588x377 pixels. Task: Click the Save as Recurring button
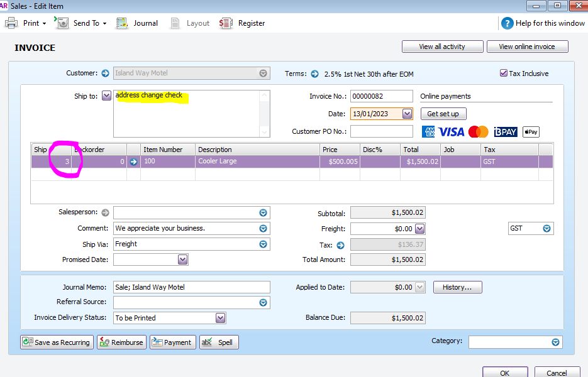coord(57,342)
